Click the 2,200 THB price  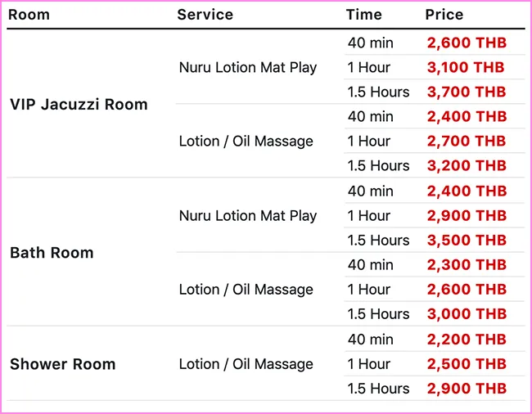click(x=467, y=339)
